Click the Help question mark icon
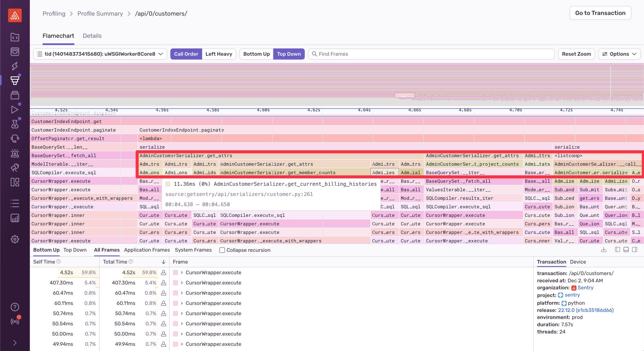The image size is (644, 351). point(15,307)
